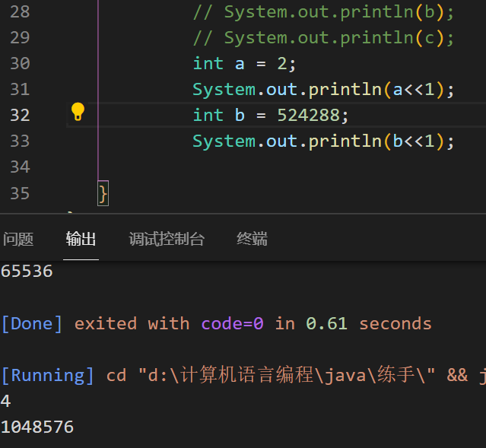Click the println(a<<1) statement
Viewport: 486px width, 448px height.
click(x=322, y=90)
